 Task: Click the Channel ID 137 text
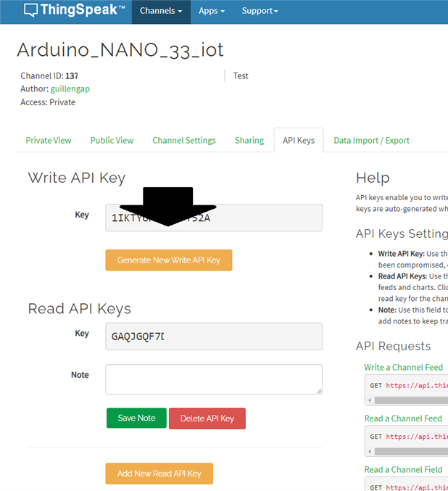49,75
